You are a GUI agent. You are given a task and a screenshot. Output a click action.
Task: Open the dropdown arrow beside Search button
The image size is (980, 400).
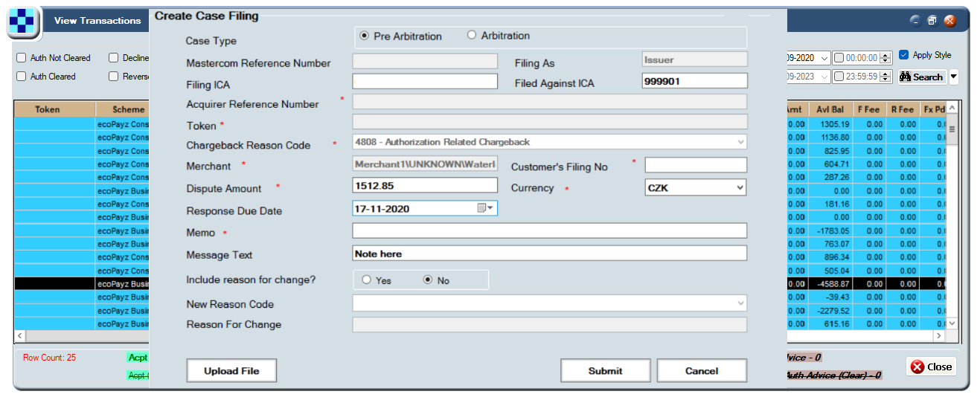953,77
